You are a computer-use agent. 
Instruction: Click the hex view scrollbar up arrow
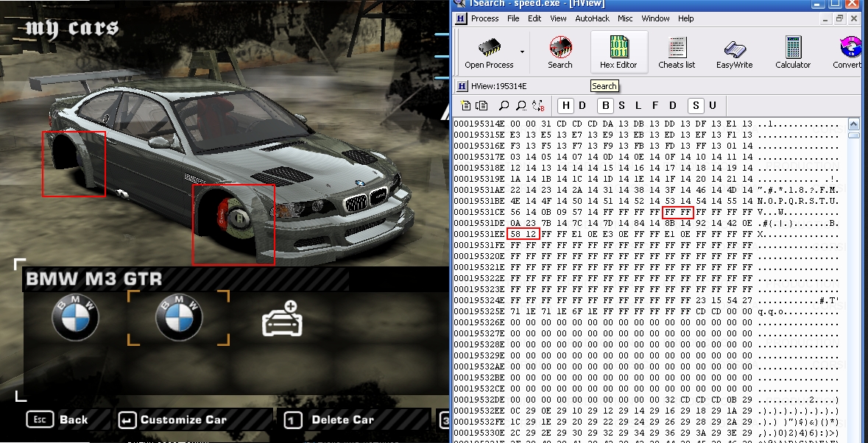coord(853,124)
